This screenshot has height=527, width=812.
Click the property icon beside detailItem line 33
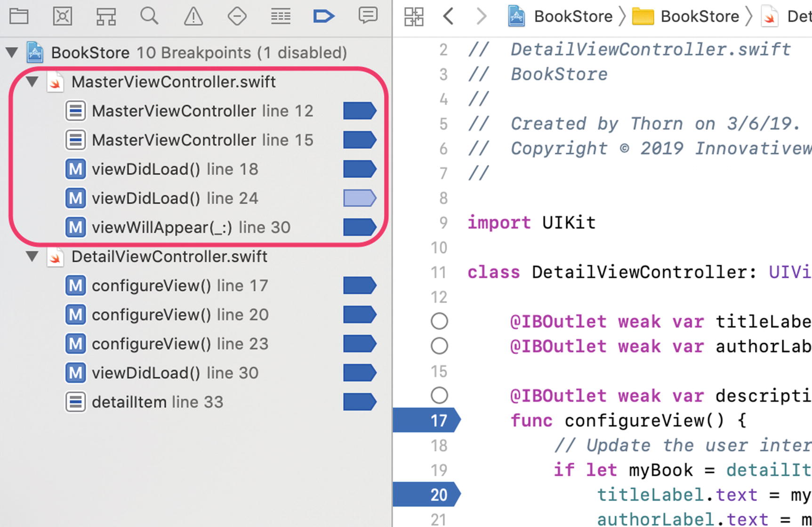point(75,402)
